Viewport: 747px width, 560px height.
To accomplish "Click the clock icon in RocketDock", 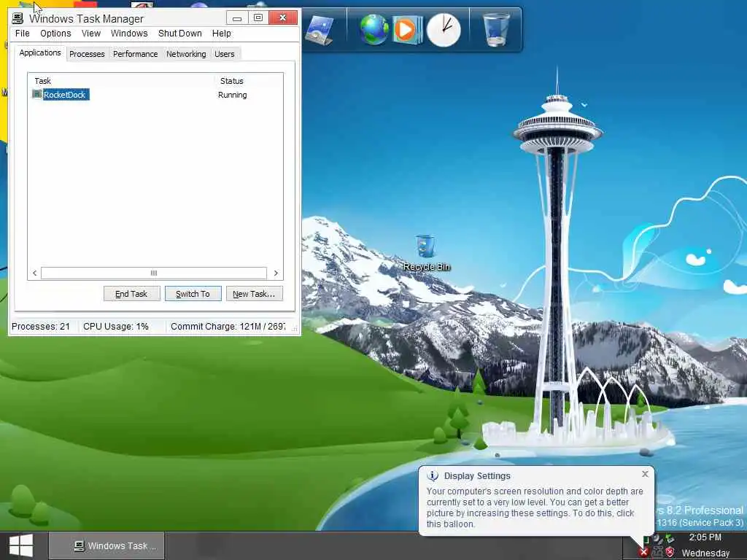I will 444,29.
